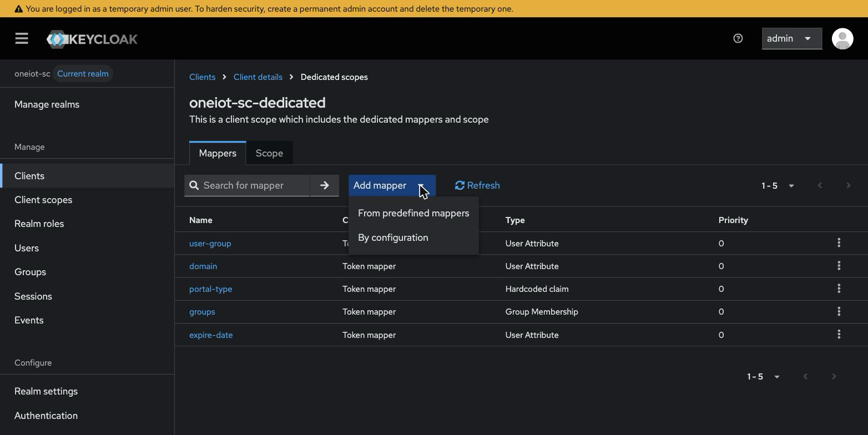
Task: Open bottom 1-5 per-page dropdown
Action: (x=764, y=376)
